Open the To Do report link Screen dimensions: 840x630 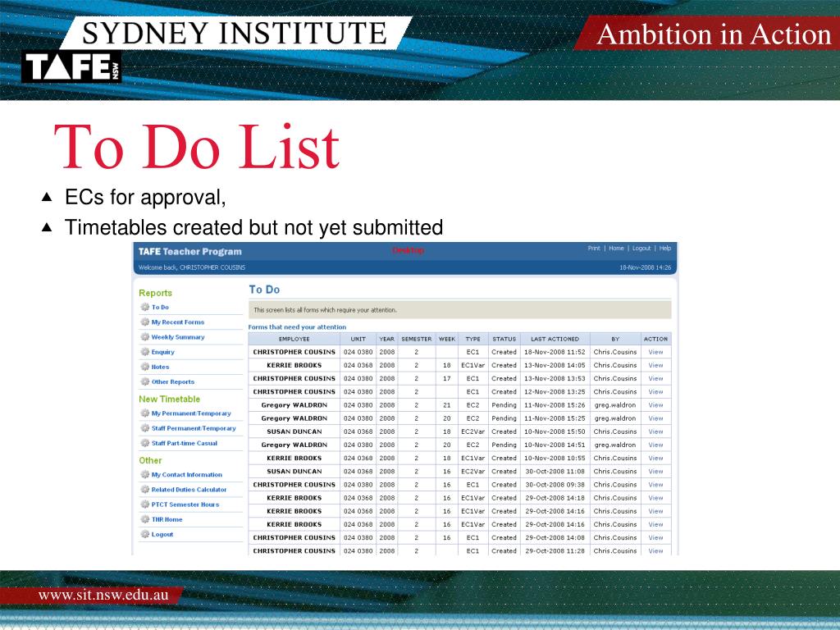coord(160,308)
